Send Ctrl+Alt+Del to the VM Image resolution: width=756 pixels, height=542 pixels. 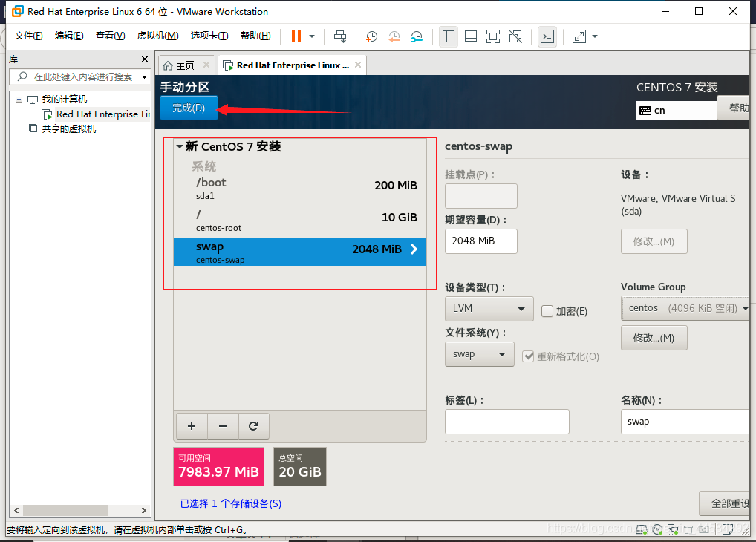340,36
